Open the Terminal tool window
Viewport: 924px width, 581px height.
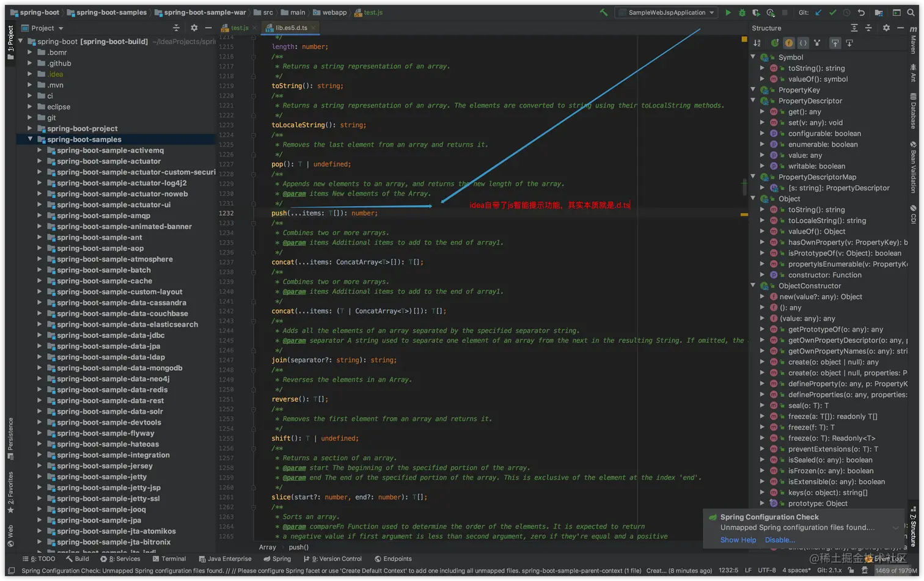click(169, 559)
